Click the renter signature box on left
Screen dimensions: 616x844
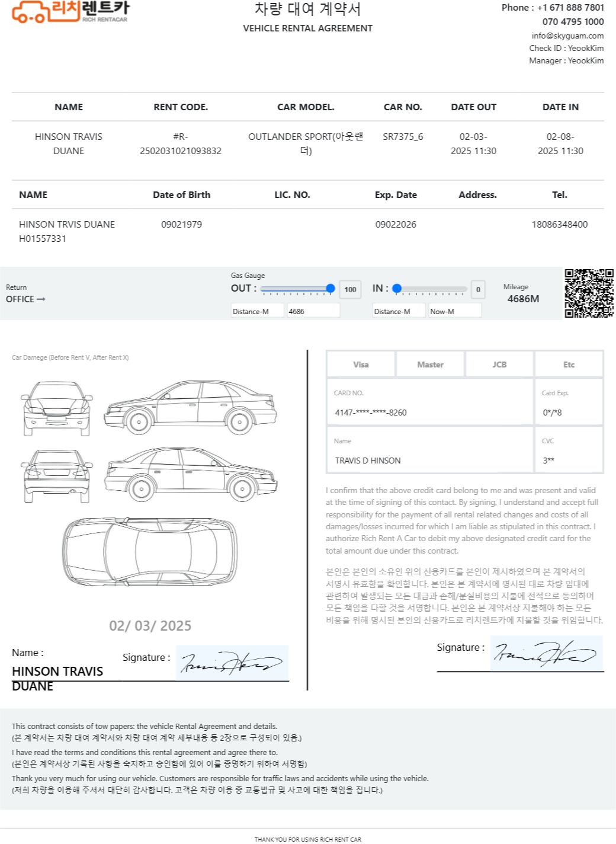click(232, 663)
